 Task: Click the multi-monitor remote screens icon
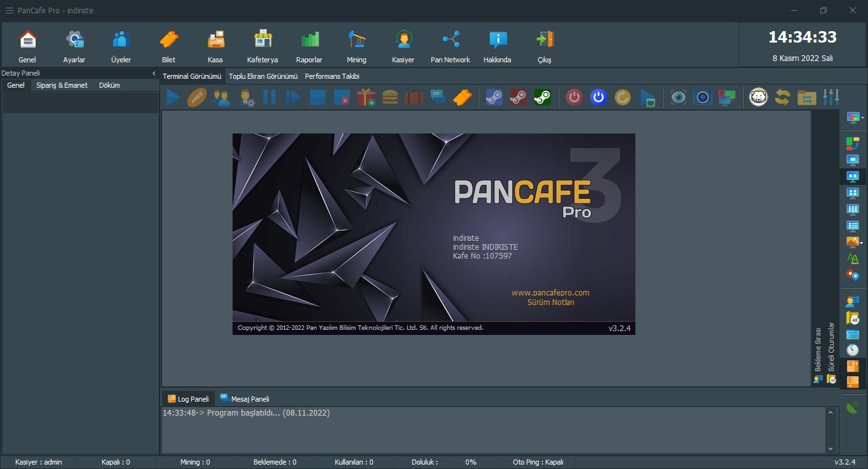pyautogui.click(x=727, y=97)
